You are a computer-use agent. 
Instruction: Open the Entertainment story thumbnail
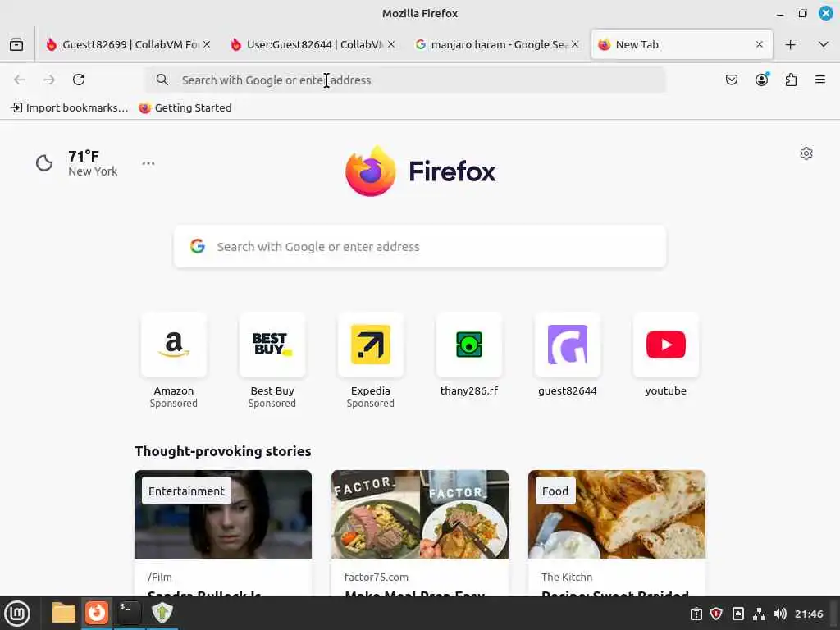pyautogui.click(x=223, y=514)
